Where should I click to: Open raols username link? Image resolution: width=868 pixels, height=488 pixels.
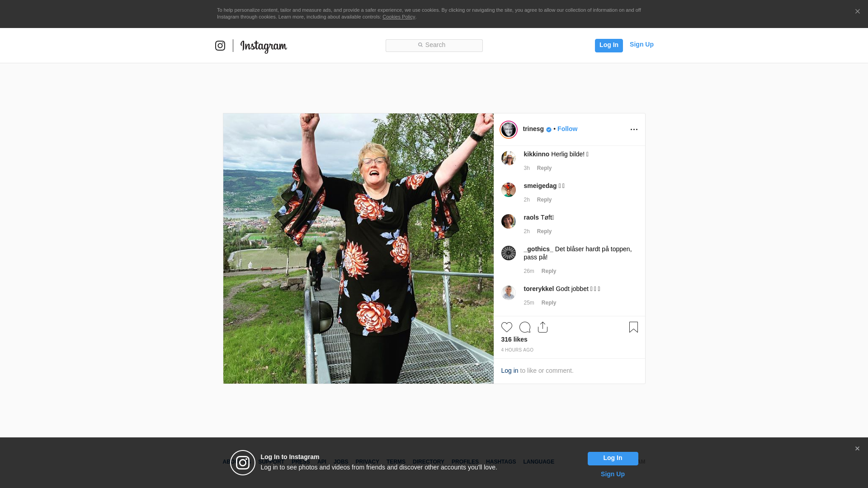click(x=531, y=217)
